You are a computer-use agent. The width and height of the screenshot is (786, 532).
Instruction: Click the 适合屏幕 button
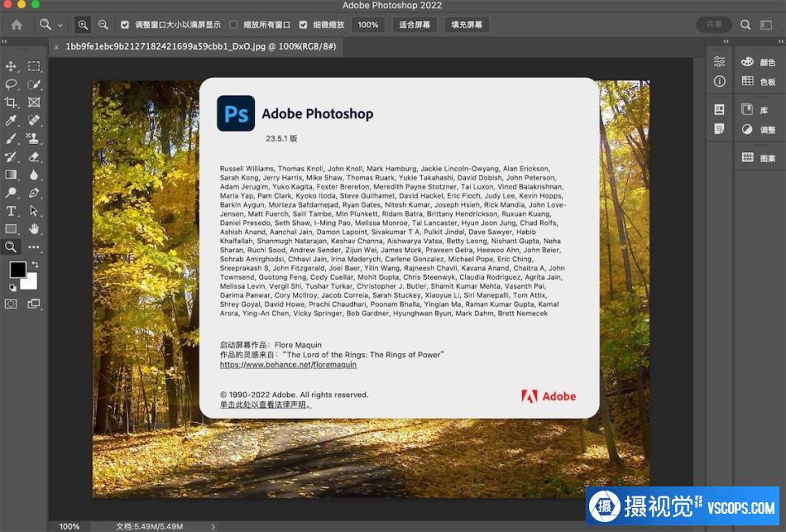tap(415, 25)
